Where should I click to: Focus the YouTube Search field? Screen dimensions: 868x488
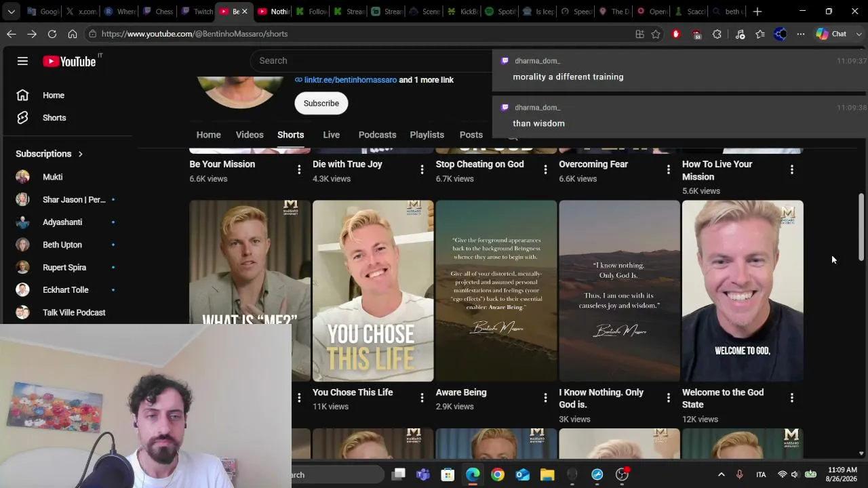click(372, 61)
